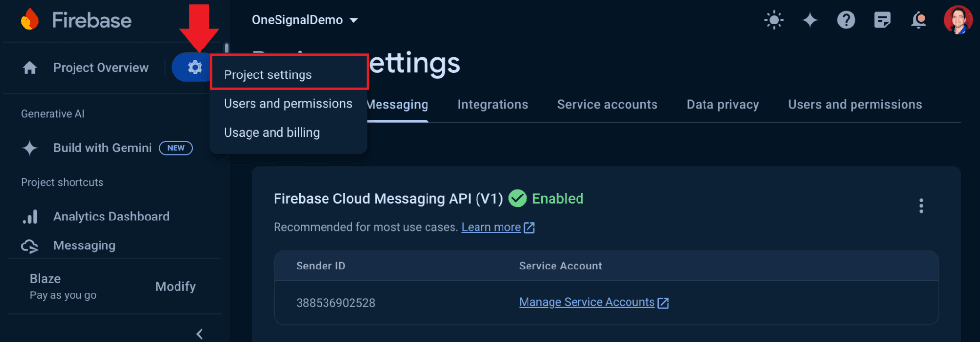Open Analytics Dashboard shortcut
The width and height of the screenshot is (980, 342).
click(x=111, y=217)
